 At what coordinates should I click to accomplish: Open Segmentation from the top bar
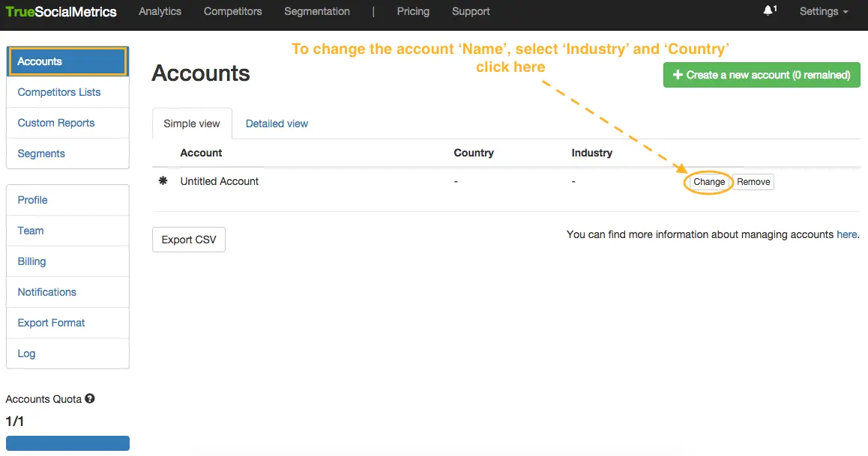[x=317, y=11]
